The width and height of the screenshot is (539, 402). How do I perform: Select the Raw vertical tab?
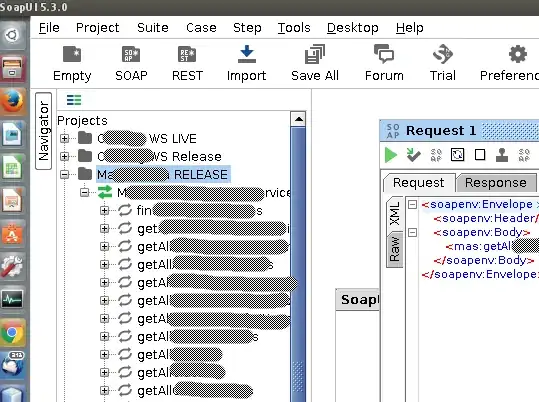click(395, 249)
